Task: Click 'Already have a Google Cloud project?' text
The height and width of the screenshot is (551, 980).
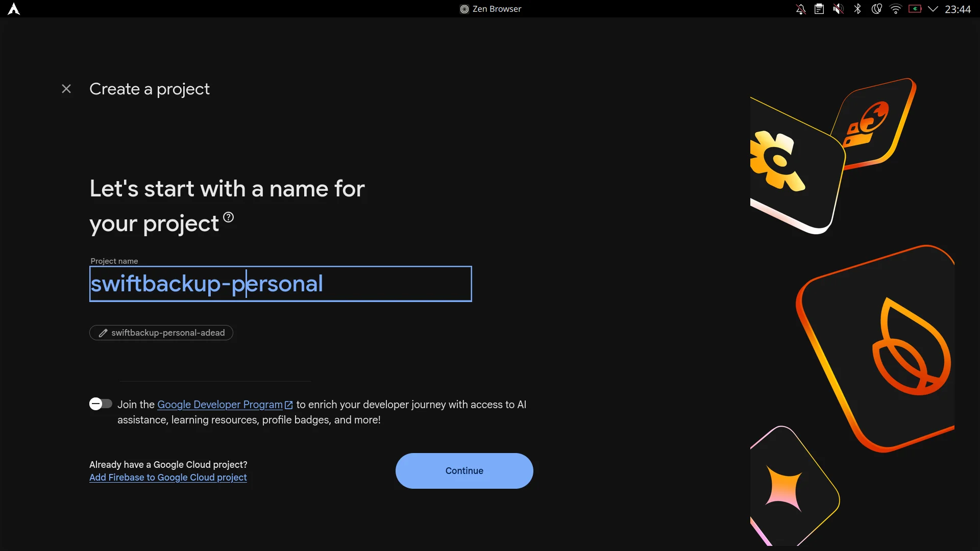Action: tap(168, 465)
